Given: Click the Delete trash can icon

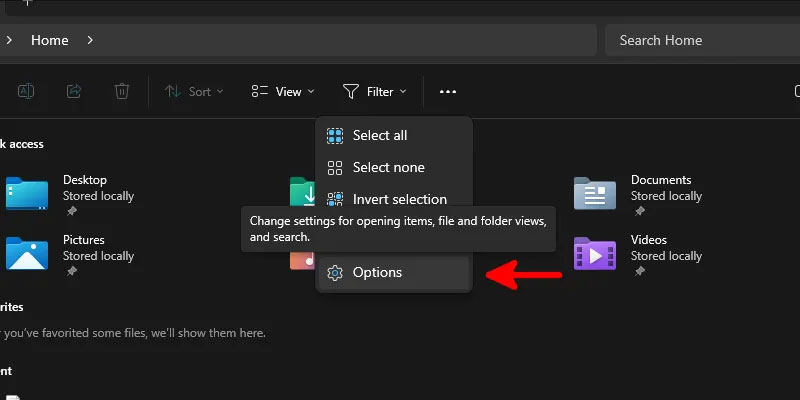Looking at the screenshot, I should click(x=121, y=91).
